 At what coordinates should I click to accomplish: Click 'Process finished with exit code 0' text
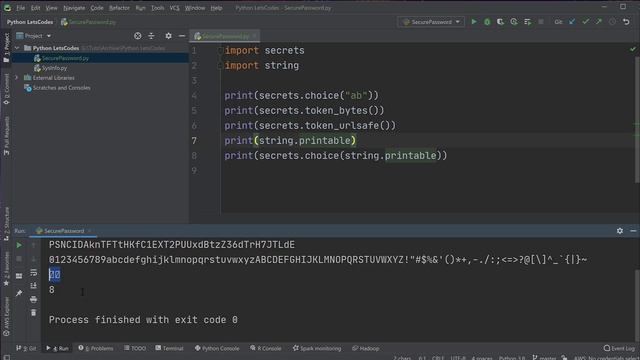[x=143, y=320]
